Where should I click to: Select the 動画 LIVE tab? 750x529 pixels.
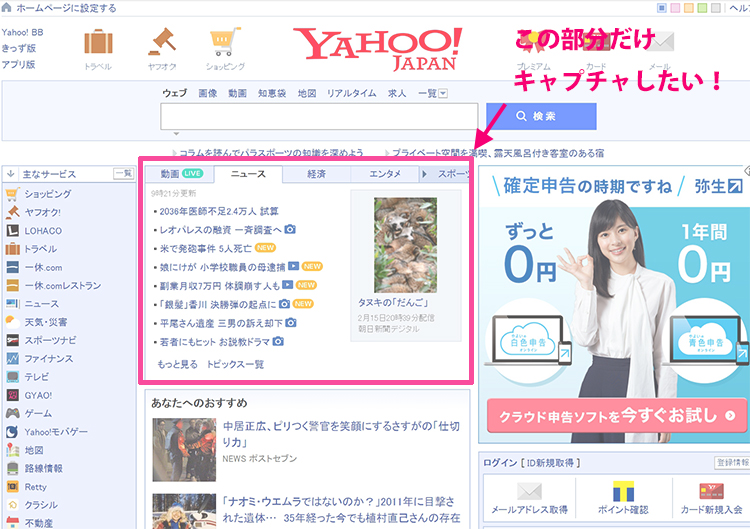tap(181, 174)
